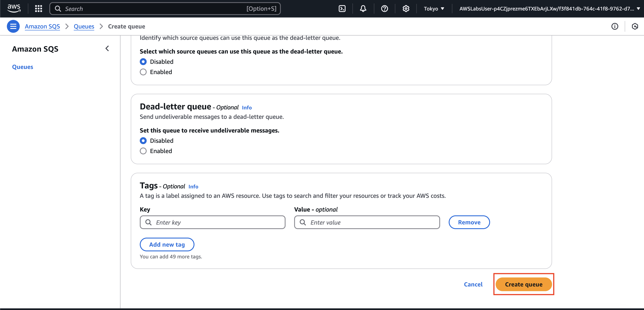Click the AWS logo home icon
This screenshot has height=310, width=644.
(14, 9)
